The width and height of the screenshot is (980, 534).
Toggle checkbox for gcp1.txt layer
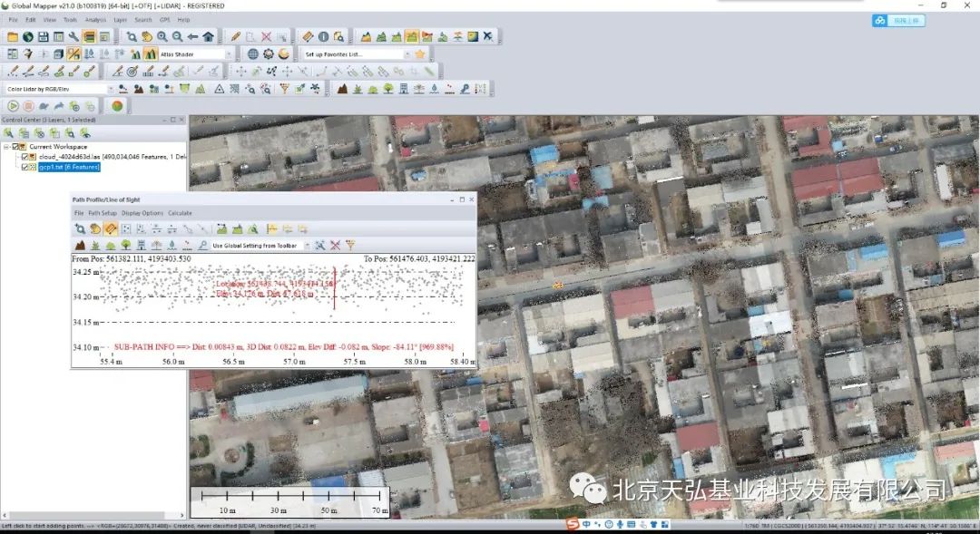[25, 167]
